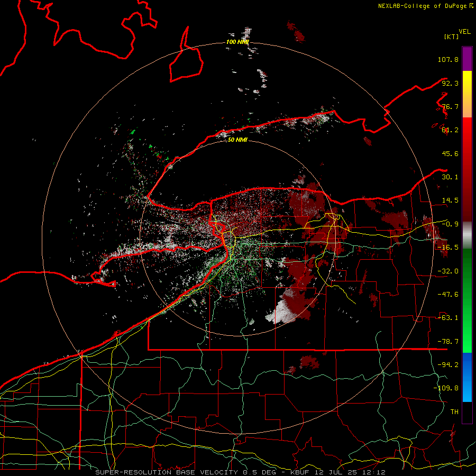Click the blue segment of the velocity color bar

[467, 377]
